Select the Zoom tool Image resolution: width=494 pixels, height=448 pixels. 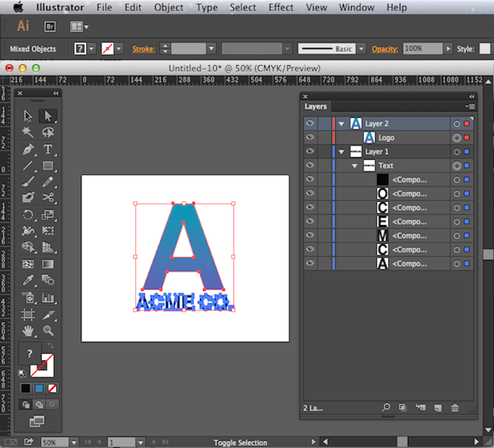[x=48, y=331]
